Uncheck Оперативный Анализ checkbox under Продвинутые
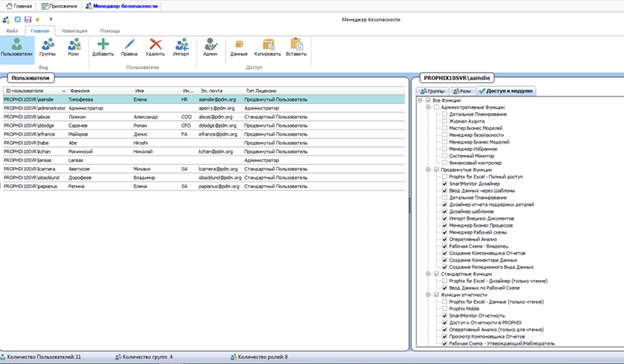The image size is (624, 364). tap(445, 239)
